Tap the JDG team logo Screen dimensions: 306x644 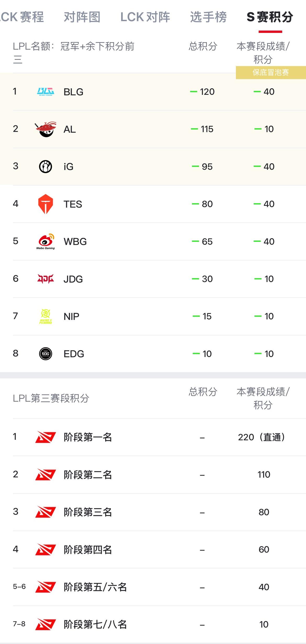[x=46, y=279]
